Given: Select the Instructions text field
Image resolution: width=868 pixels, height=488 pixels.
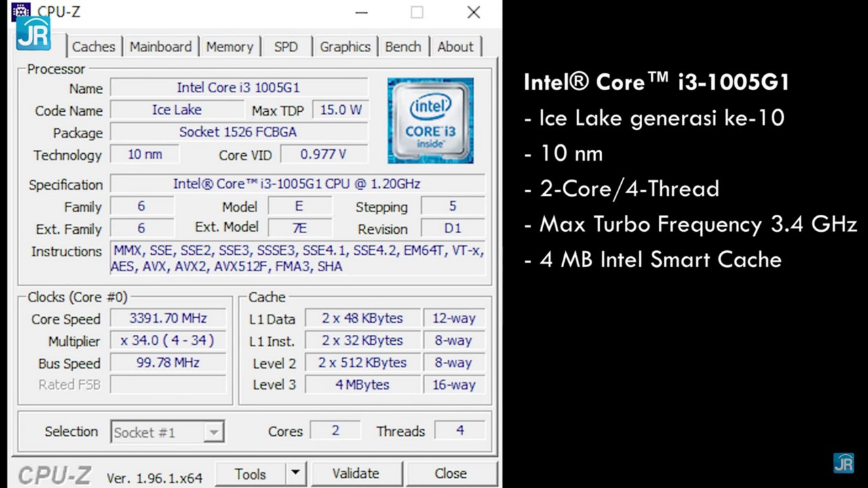Looking at the screenshot, I should (298, 258).
